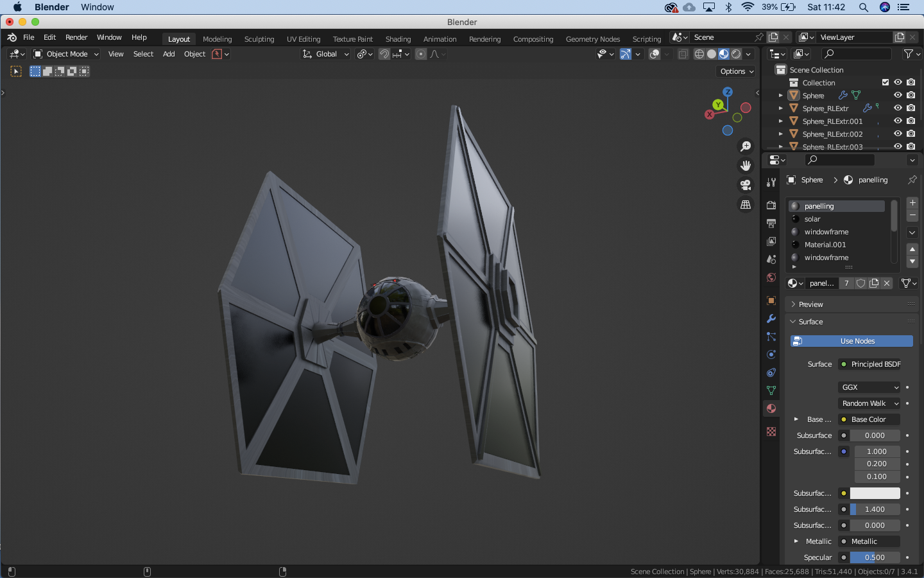924x578 pixels.
Task: Expand the Sphere tree item
Action: pyautogui.click(x=780, y=95)
